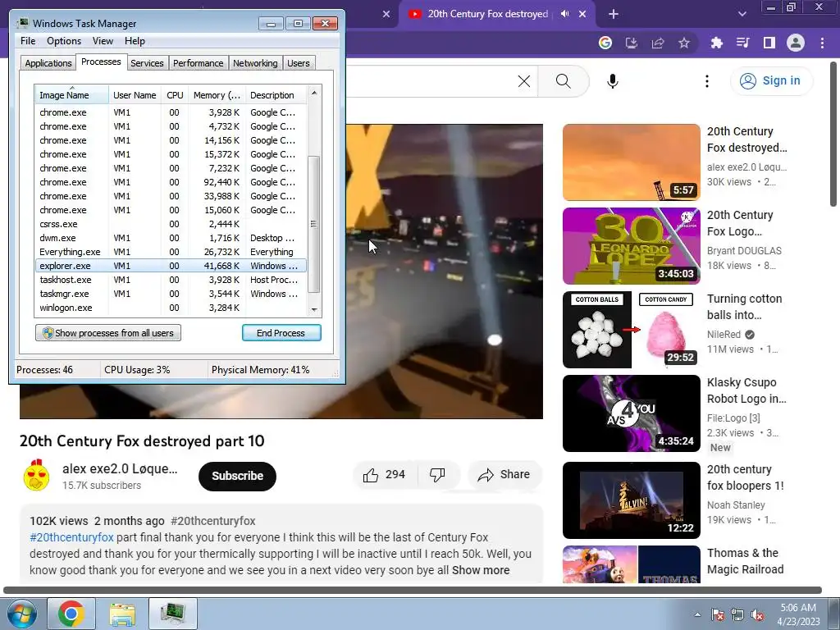This screenshot has width=840, height=630.
Task: Click the install app icon in address bar
Action: pos(632,43)
